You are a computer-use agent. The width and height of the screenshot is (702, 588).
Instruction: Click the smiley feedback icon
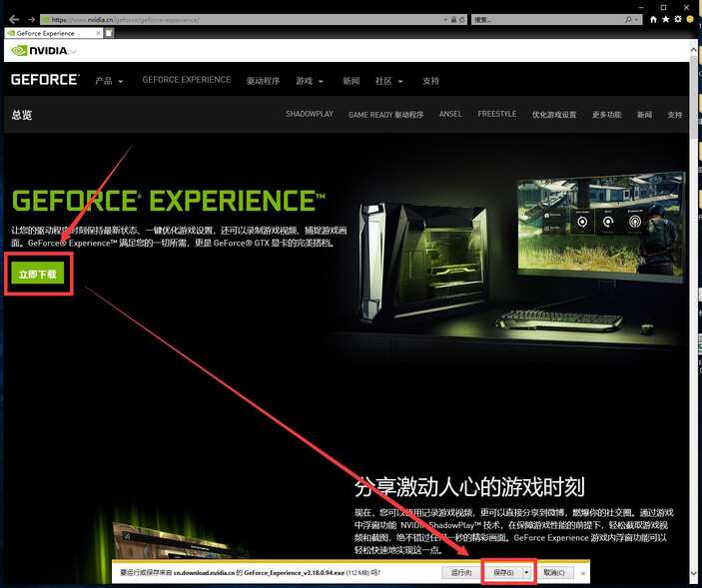coord(690,19)
